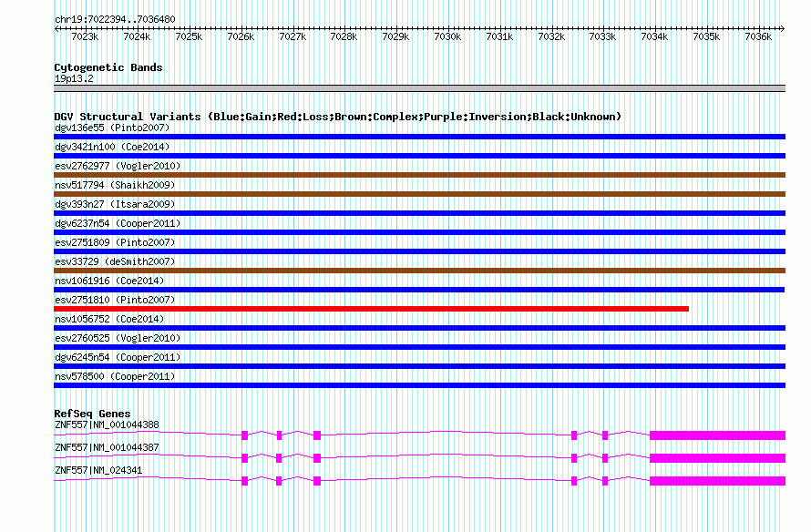Click the 7029k ruler tick label
Viewport: 811px width, 532px height.
(395, 36)
